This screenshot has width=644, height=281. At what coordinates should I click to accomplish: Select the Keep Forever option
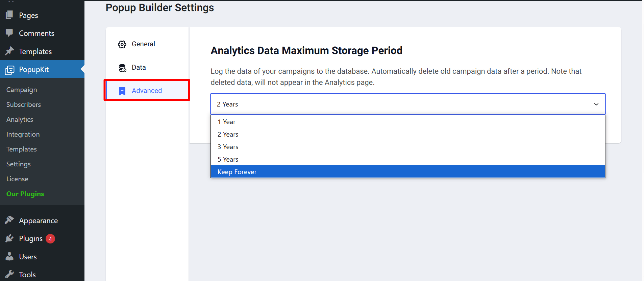tap(237, 172)
